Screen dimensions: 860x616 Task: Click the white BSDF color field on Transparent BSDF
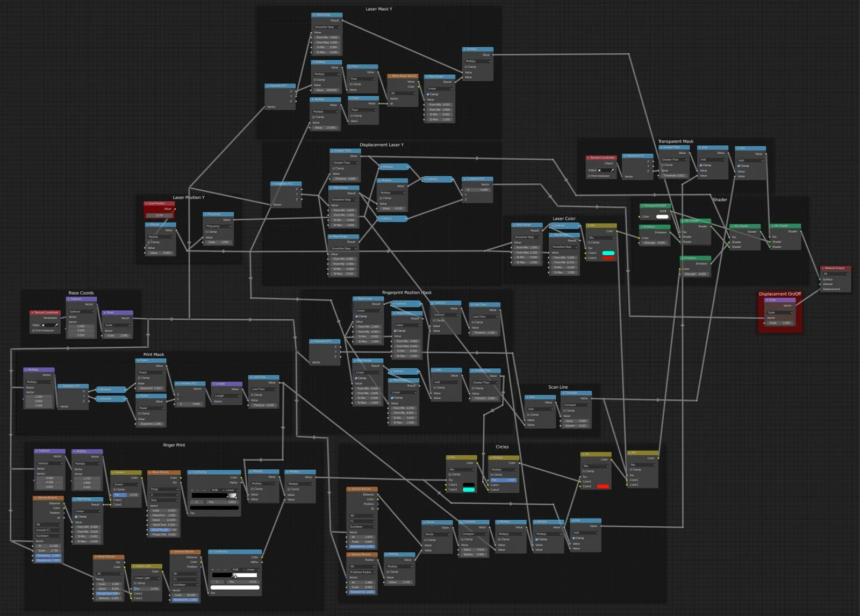click(663, 217)
